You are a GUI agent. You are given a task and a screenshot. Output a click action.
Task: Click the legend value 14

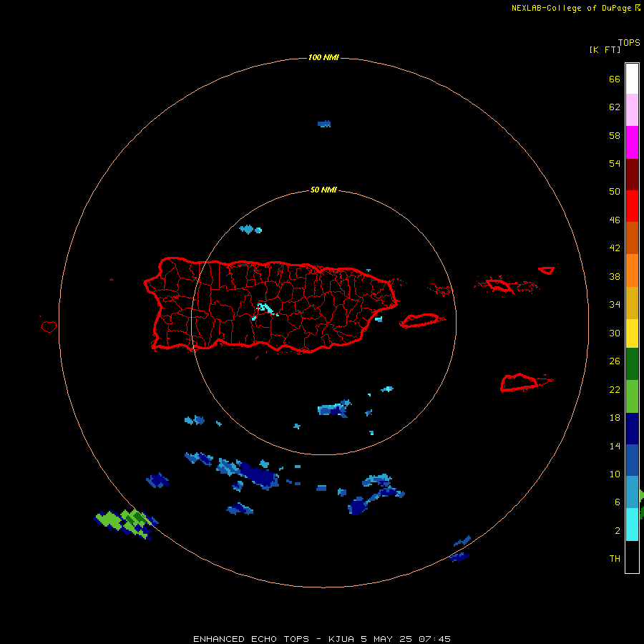coord(615,446)
